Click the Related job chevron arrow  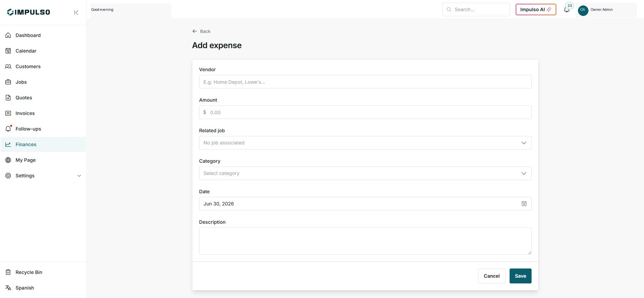524,143
